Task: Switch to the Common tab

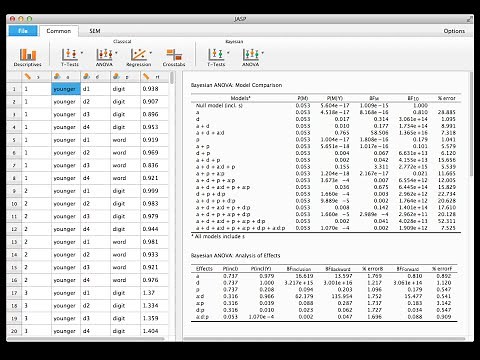Action: click(59, 31)
